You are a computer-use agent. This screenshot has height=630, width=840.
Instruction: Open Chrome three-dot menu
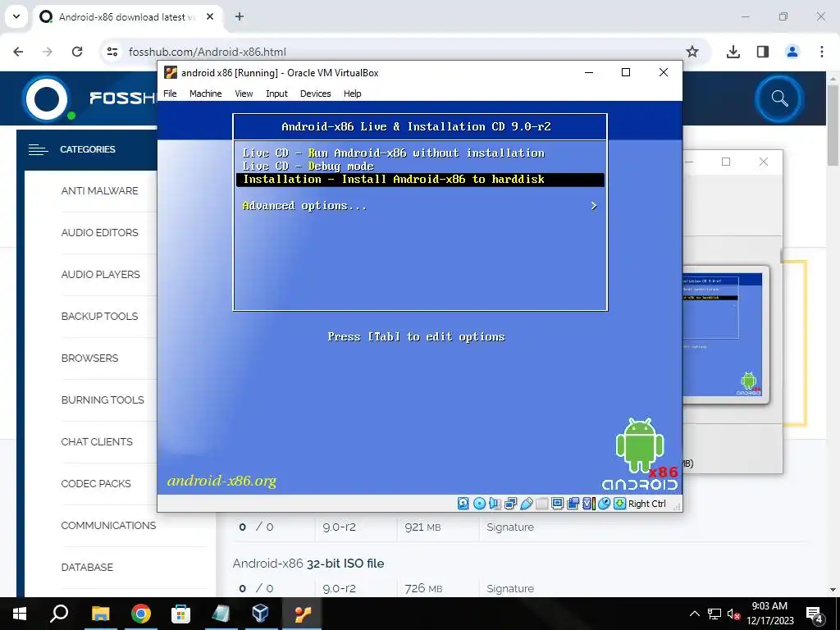[822, 52]
